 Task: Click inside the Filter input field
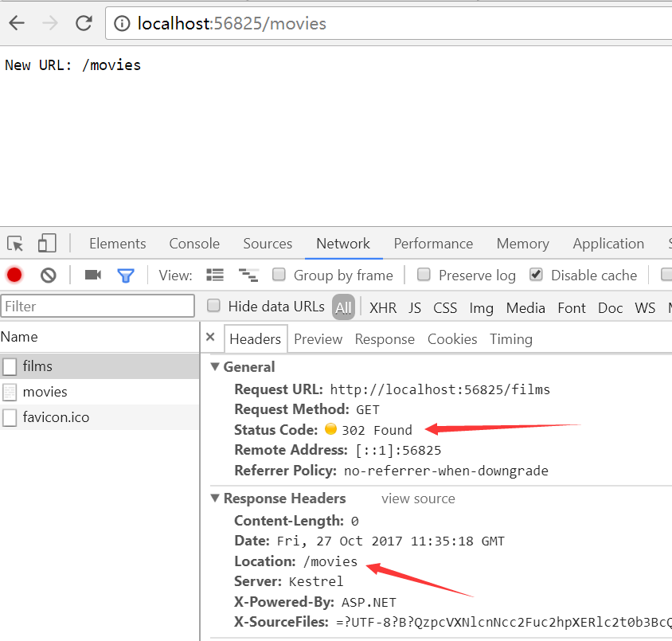pyautogui.click(x=97, y=306)
